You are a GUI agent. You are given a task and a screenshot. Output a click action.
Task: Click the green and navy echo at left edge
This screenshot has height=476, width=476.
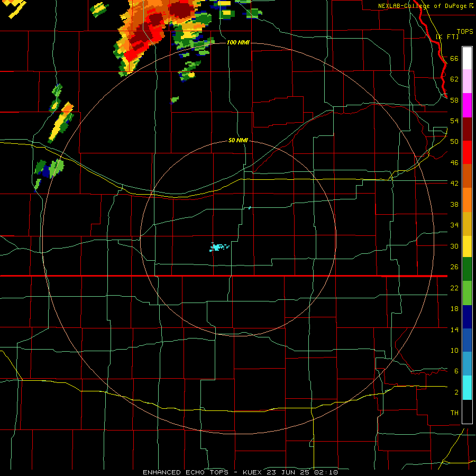point(49,169)
